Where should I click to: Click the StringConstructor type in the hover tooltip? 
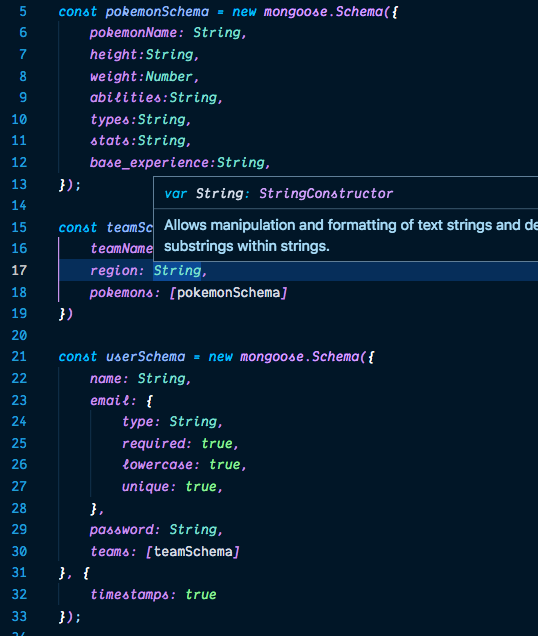326,193
